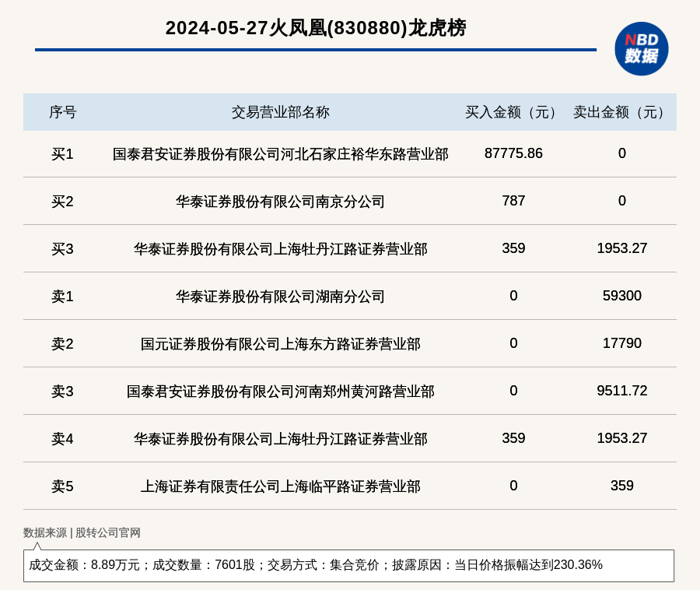
Task: Click the 成交金额 summary footnote box
Action: click(348, 565)
